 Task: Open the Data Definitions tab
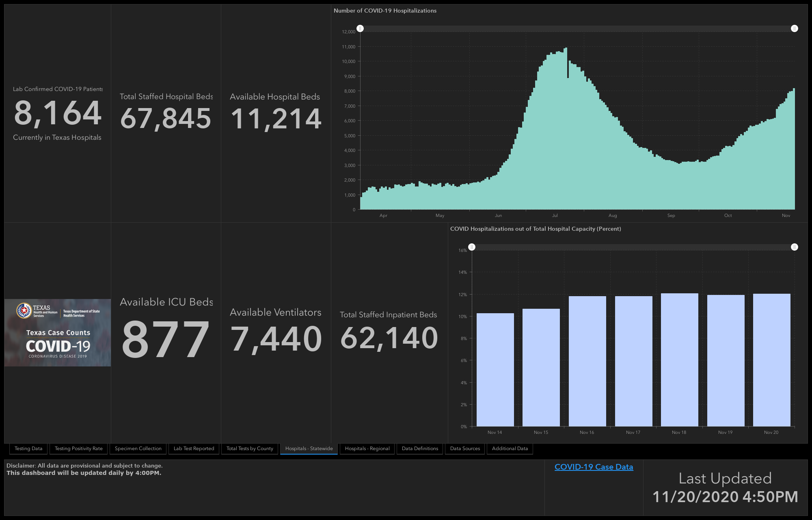420,448
